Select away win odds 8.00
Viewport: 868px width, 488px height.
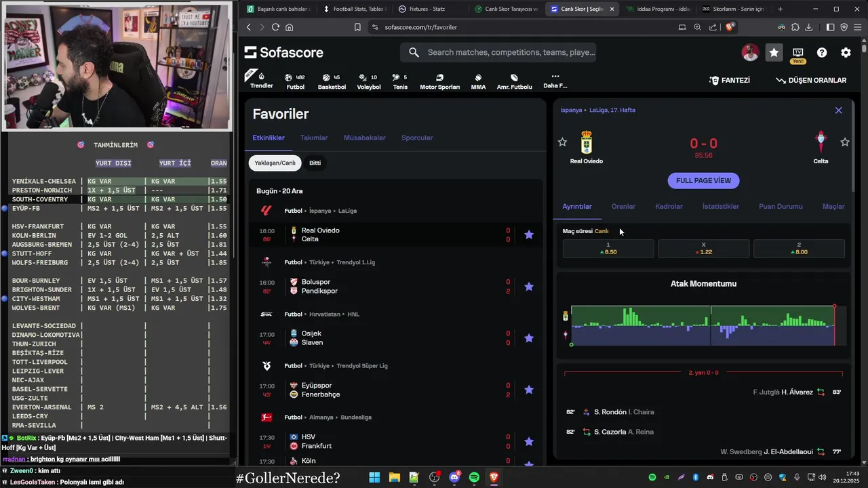(x=799, y=248)
